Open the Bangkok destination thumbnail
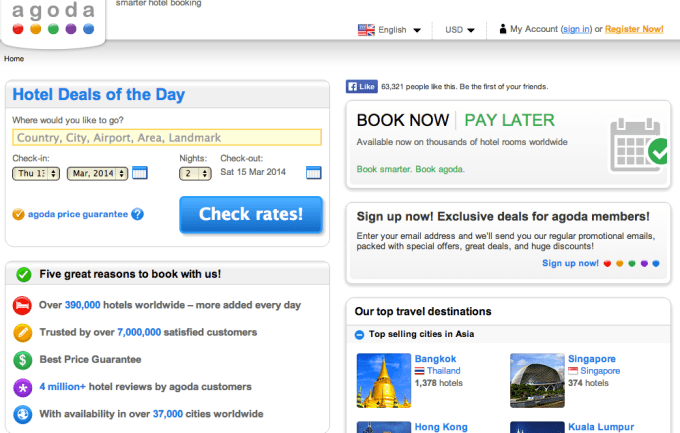Screen dimensions: 680x433 click(384, 381)
